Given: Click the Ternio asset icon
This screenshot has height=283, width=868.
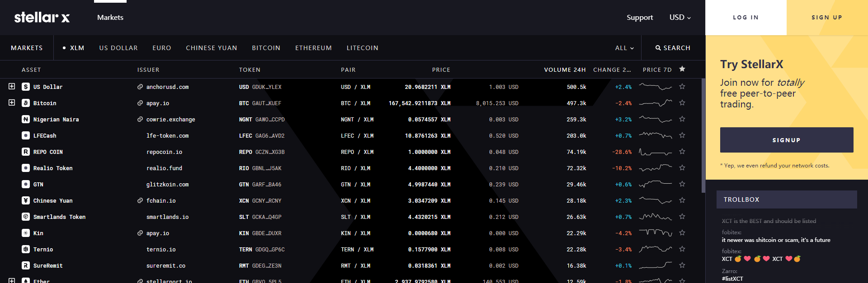Looking at the screenshot, I should click(x=26, y=249).
